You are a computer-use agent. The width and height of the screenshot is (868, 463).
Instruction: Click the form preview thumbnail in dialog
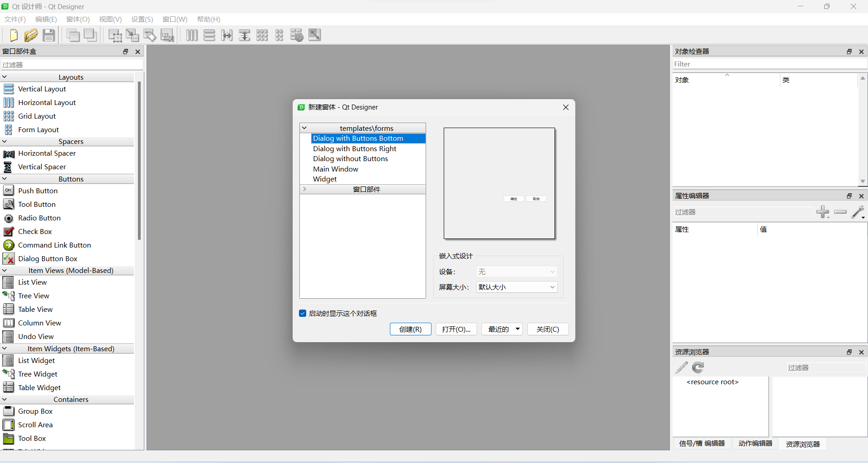click(499, 183)
